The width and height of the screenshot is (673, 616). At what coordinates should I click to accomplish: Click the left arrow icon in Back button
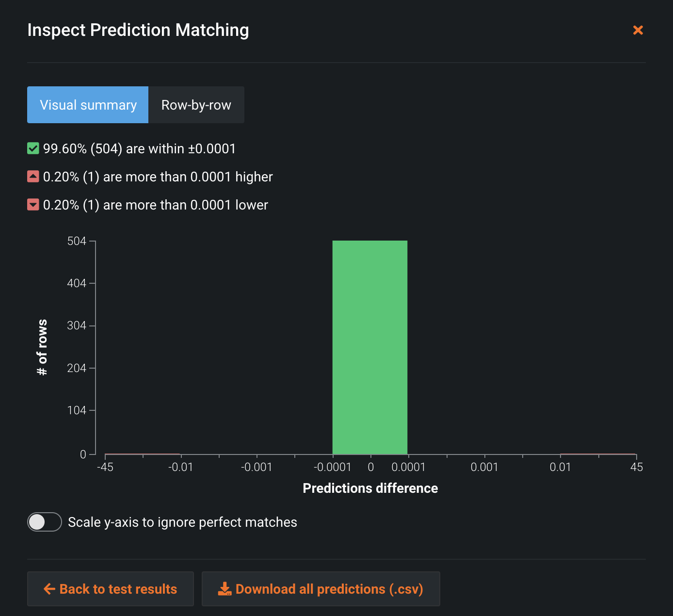49,589
